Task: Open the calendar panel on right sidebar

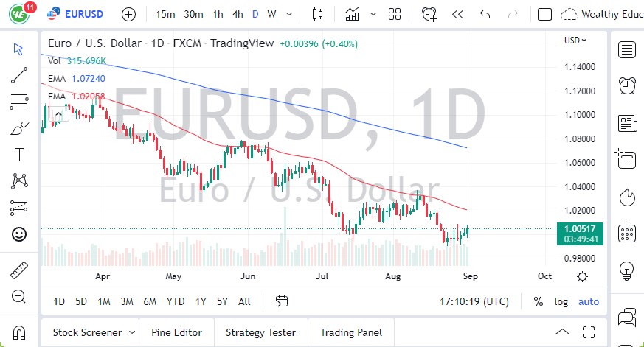Action: [x=627, y=233]
